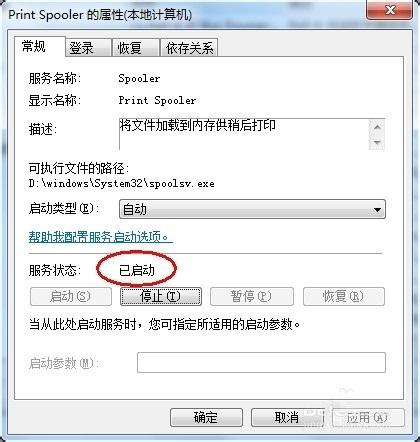Click the 暂停(P) button
420x442 pixels.
[252, 296]
